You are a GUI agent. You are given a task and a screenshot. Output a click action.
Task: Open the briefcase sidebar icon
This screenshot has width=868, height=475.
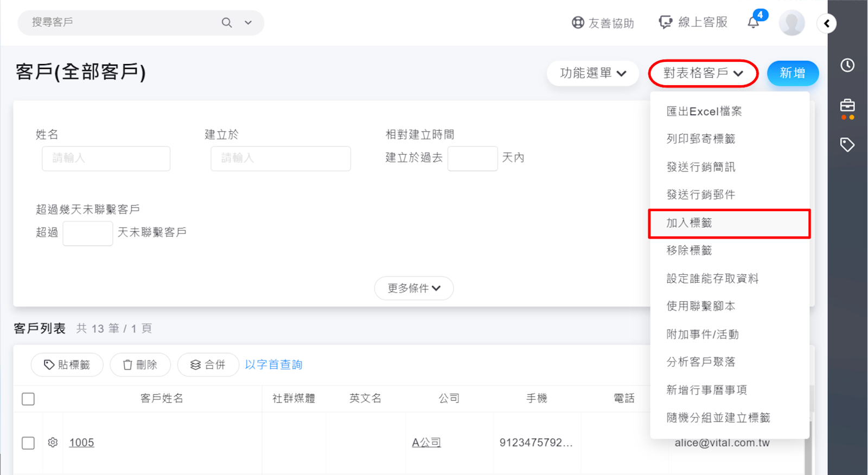(847, 105)
